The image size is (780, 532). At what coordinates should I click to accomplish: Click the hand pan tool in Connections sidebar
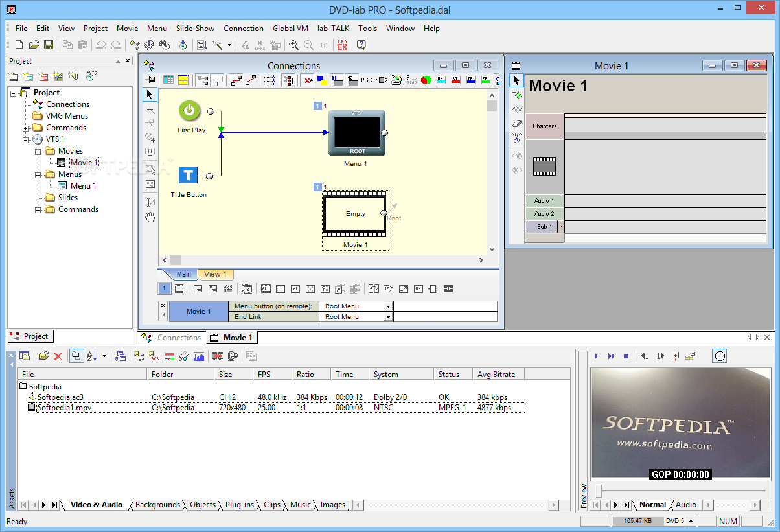(x=150, y=216)
